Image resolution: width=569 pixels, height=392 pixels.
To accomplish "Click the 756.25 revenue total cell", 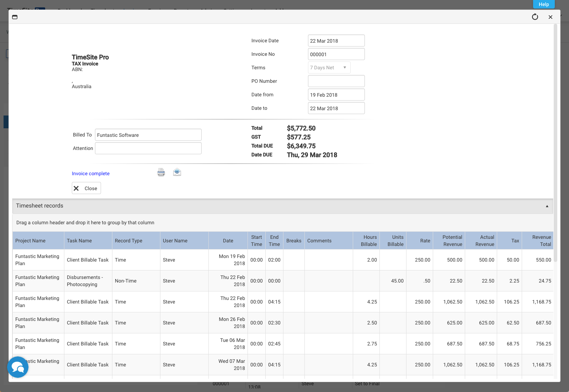I will (538, 344).
